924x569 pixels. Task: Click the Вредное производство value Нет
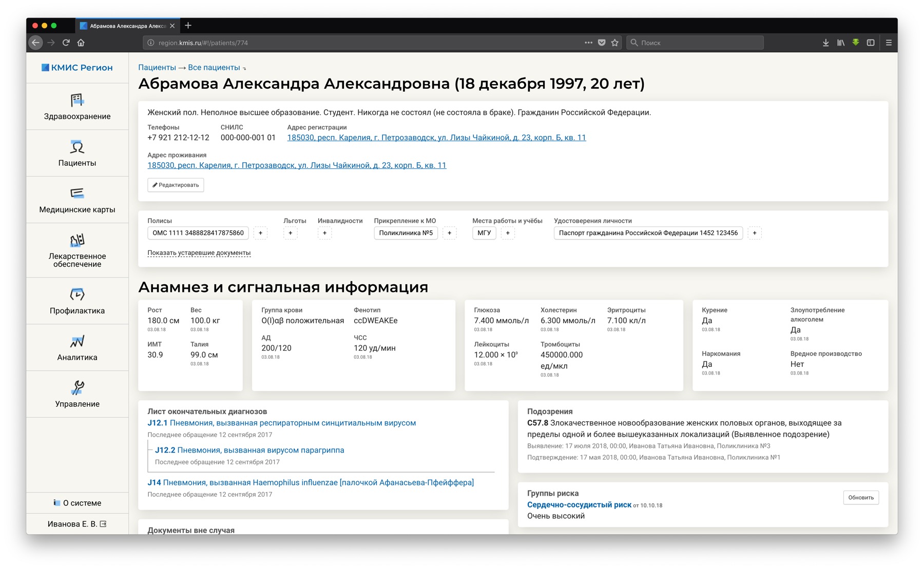tap(797, 364)
